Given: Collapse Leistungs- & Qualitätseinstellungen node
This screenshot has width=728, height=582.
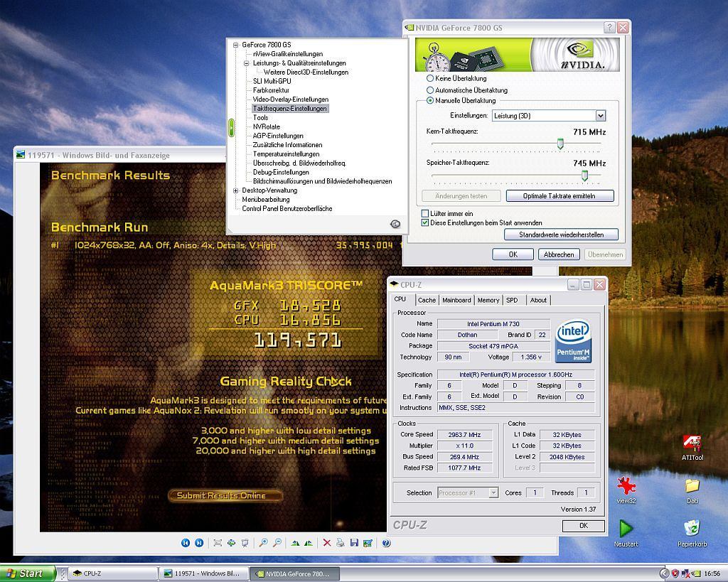Looking at the screenshot, I should pos(247,63).
